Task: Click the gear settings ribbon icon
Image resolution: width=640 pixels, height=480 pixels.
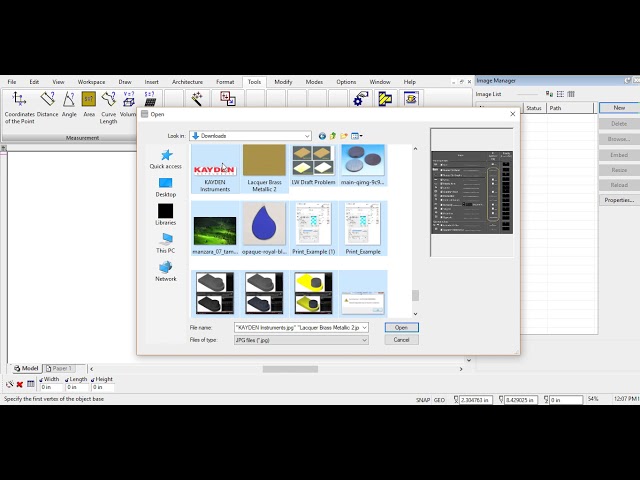Action: pos(360,98)
